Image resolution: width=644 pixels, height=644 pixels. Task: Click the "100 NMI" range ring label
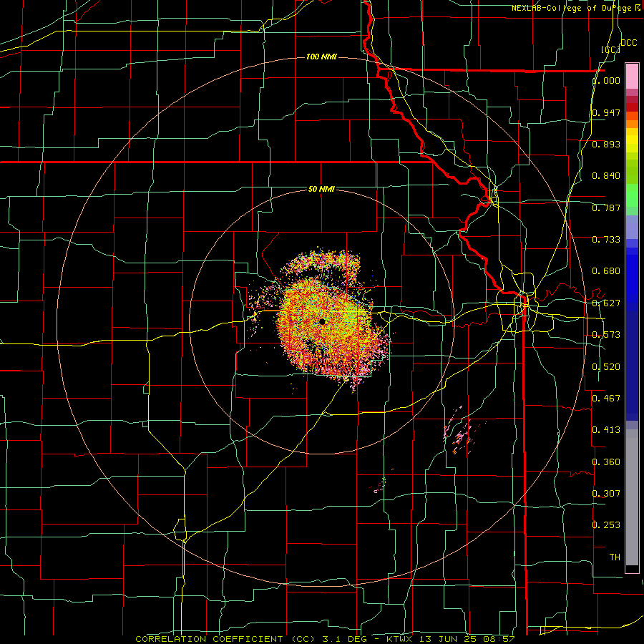point(321,57)
